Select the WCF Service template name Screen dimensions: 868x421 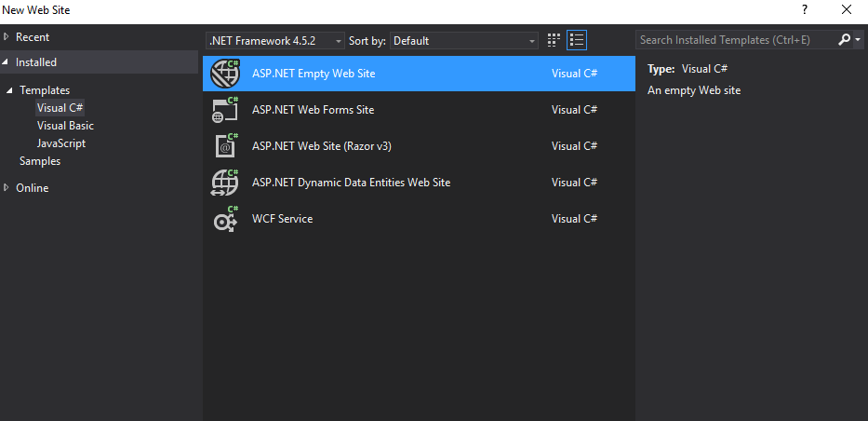tap(282, 219)
